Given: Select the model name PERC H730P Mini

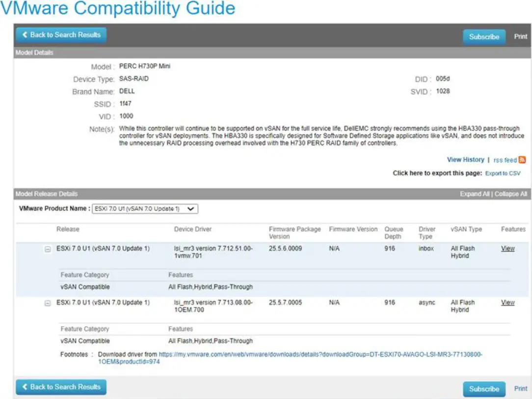Looking at the screenshot, I should click(x=145, y=66).
